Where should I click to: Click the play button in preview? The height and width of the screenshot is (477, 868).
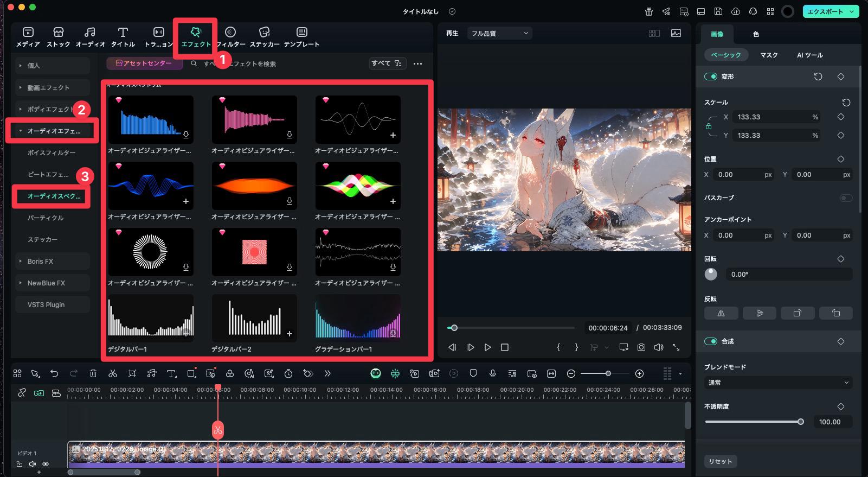click(x=487, y=347)
